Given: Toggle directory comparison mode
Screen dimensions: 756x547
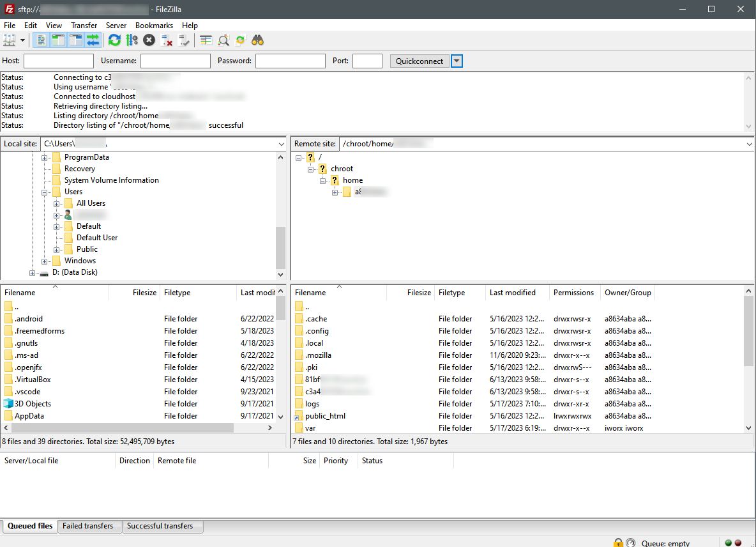Looking at the screenshot, I should pyautogui.click(x=222, y=40).
